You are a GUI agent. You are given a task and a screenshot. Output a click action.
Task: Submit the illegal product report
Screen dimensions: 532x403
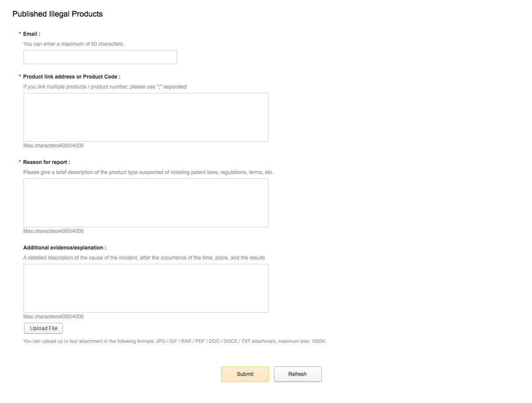[245, 374]
